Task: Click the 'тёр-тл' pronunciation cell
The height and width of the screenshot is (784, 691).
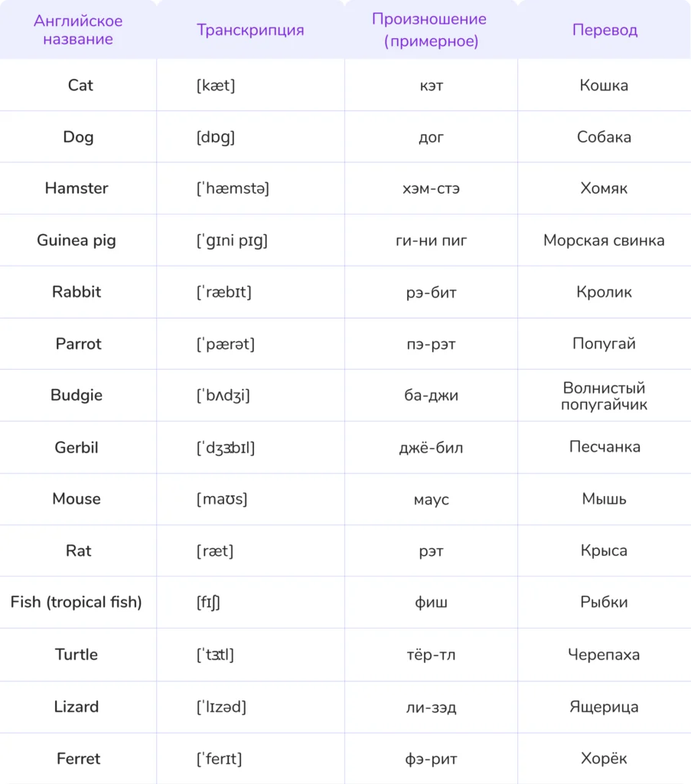Action: pos(431,655)
